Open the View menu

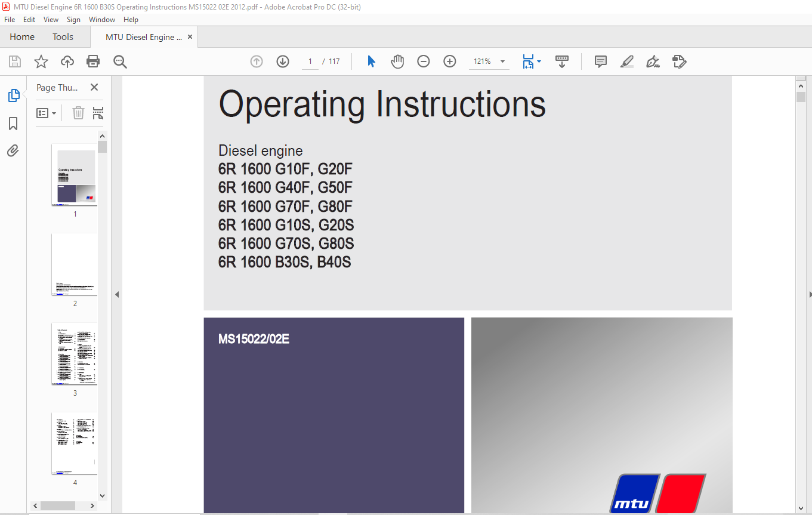pos(51,20)
